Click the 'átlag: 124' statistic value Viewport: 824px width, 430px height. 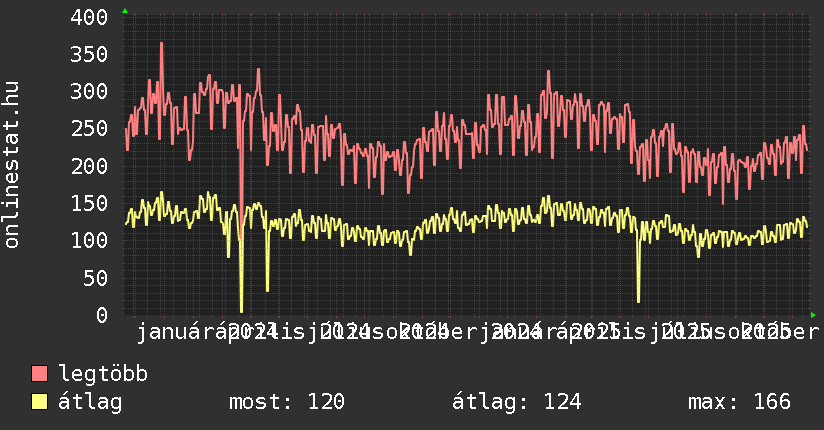[x=517, y=403]
